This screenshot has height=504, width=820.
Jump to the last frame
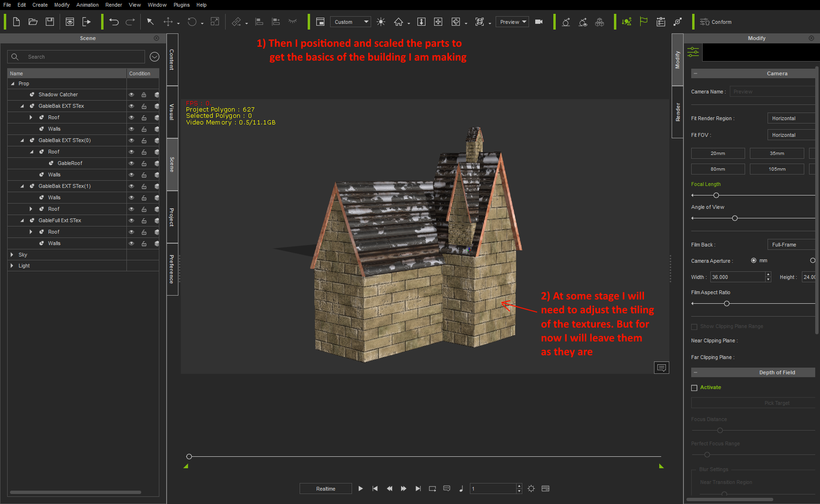(x=418, y=489)
